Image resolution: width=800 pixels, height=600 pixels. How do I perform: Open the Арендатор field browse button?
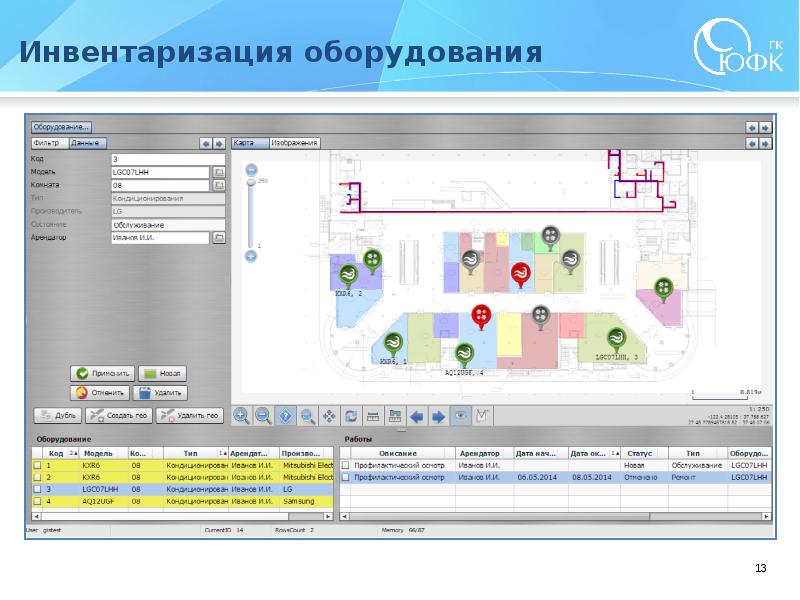(x=219, y=238)
